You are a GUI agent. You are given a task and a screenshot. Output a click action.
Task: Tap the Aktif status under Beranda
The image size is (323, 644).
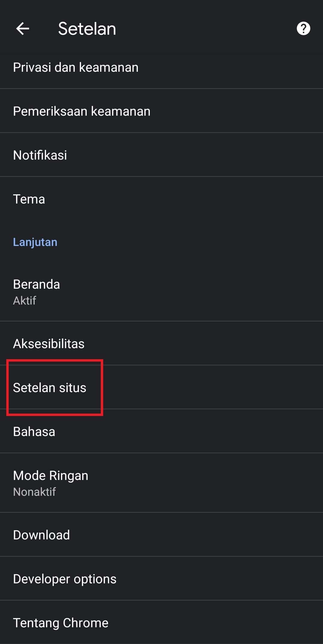coord(25,301)
